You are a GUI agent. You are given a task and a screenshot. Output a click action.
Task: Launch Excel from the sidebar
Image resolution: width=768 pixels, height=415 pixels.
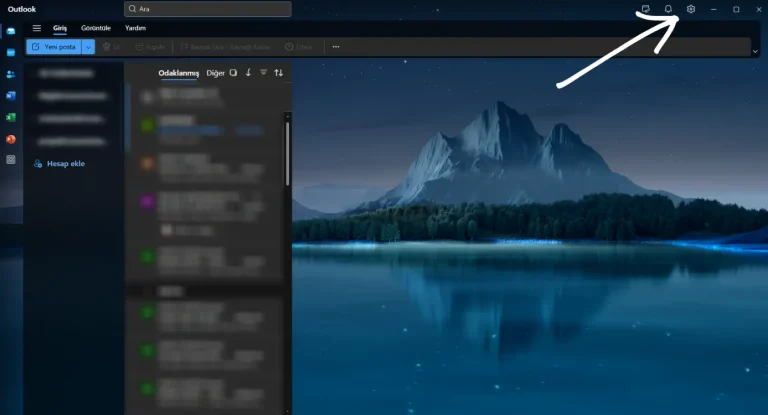pos(11,117)
